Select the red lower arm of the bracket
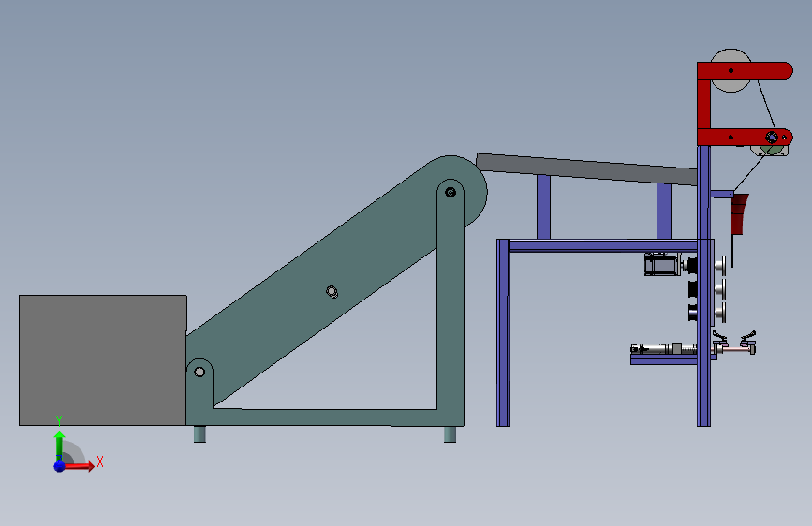 click(x=745, y=138)
